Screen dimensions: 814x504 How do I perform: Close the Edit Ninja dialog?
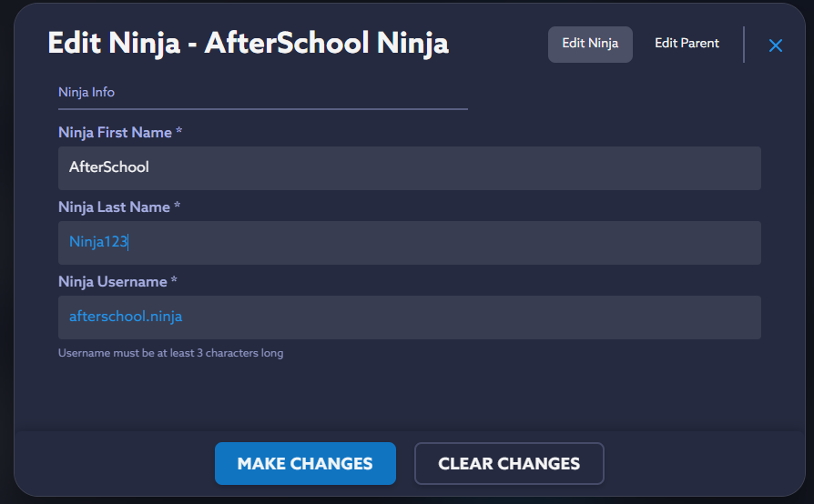pos(776,45)
